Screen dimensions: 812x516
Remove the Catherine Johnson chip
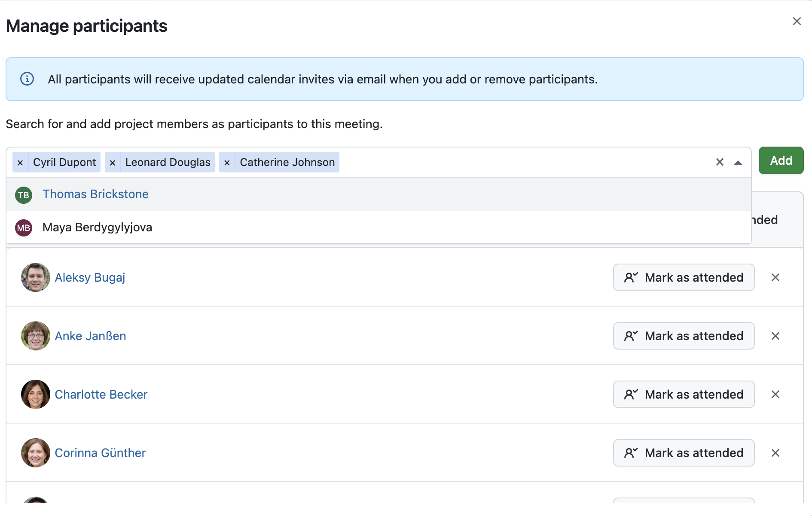tap(227, 162)
